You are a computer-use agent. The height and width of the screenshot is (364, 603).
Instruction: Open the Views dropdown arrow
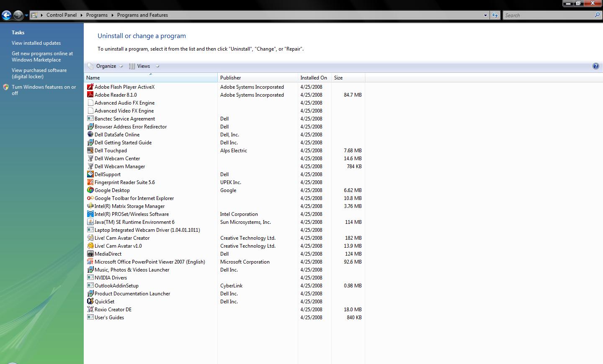[x=157, y=66]
